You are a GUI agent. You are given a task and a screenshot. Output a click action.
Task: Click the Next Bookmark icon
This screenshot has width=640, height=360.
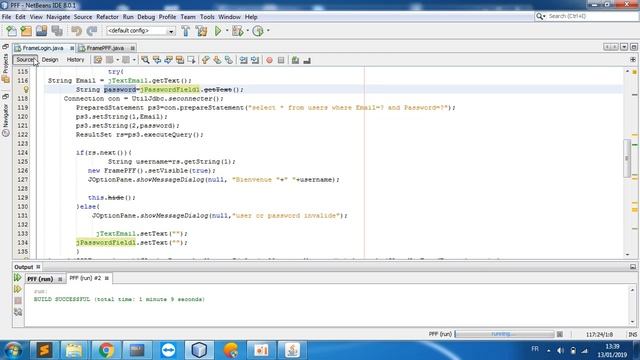pyautogui.click(x=217, y=60)
